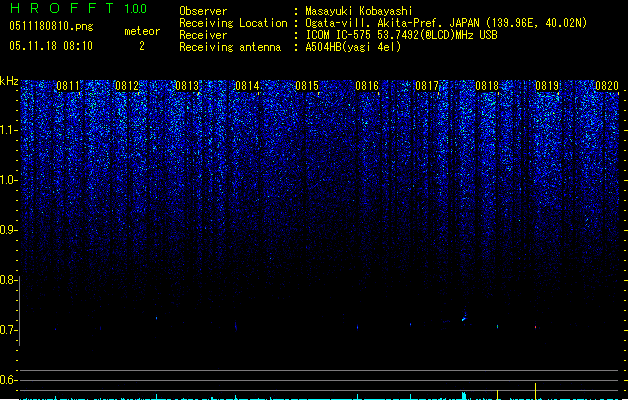Click the Receiving antenna field label
This screenshot has height=400, width=629.
(x=230, y=47)
